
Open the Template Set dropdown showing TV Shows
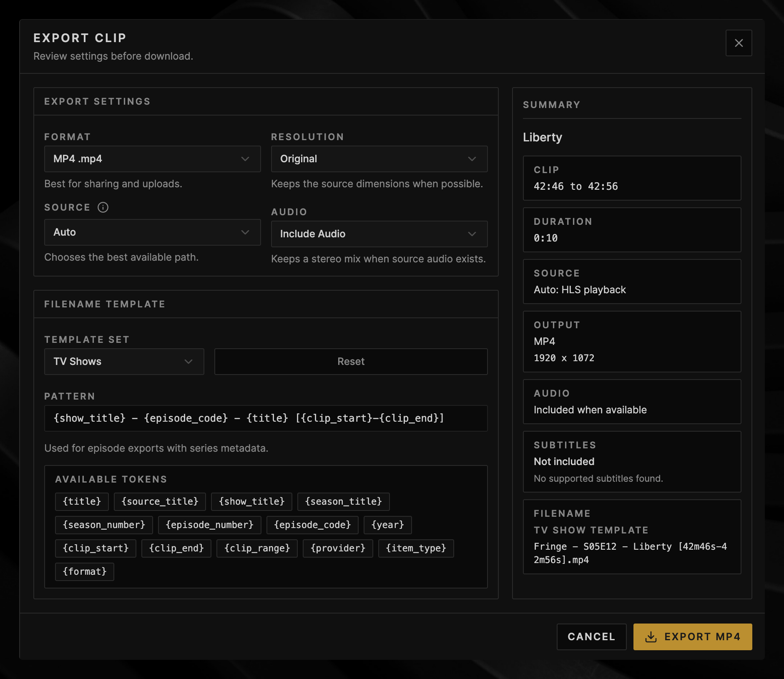coord(124,362)
